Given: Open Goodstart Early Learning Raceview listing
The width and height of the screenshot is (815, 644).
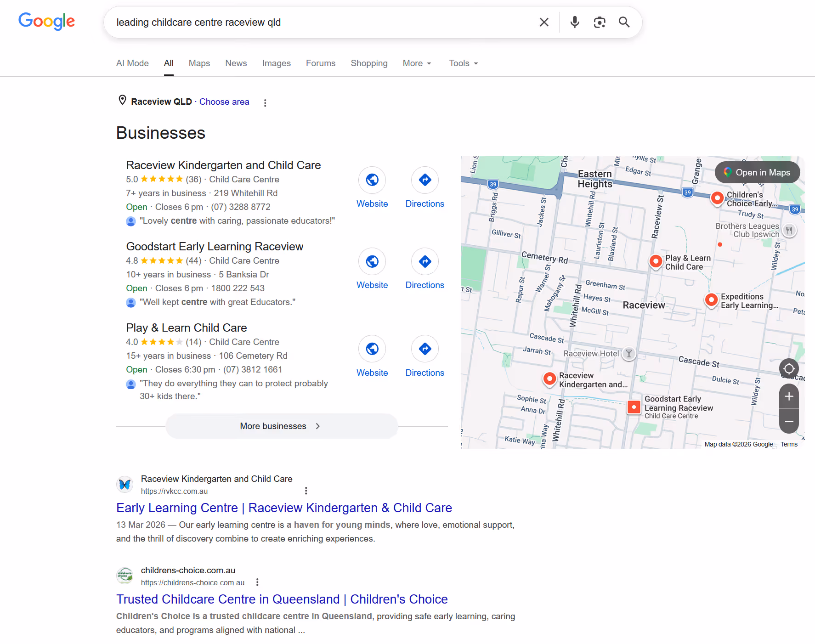Looking at the screenshot, I should pos(215,246).
